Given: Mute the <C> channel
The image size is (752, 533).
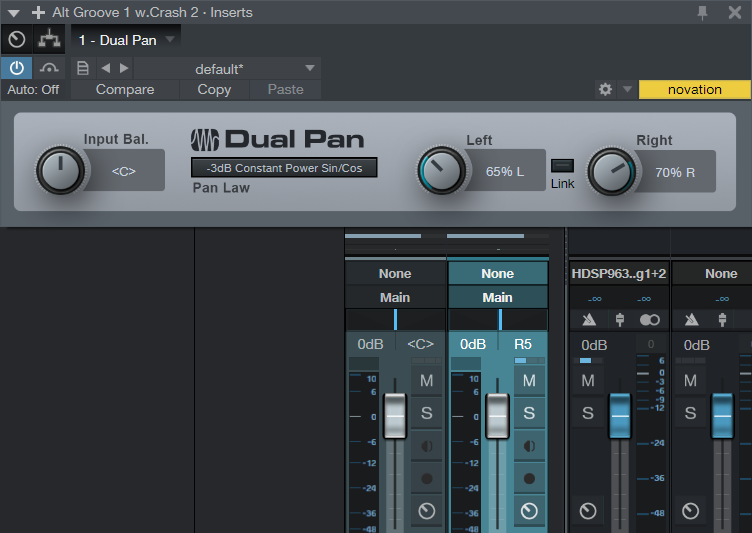Looking at the screenshot, I should tap(426, 380).
